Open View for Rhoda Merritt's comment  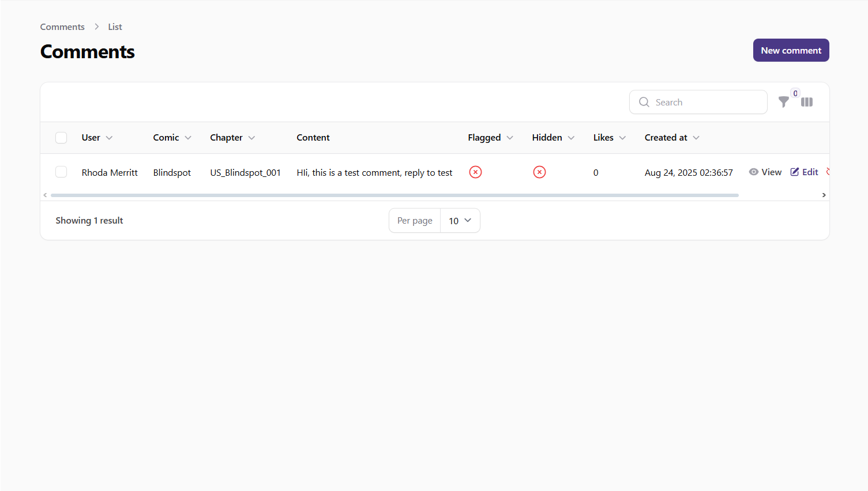coord(769,172)
